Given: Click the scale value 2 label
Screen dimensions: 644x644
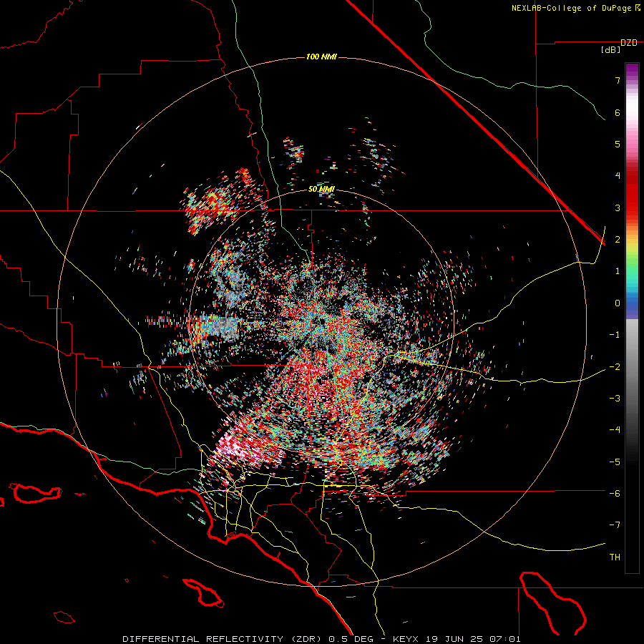Looking at the screenshot, I should 618,240.
